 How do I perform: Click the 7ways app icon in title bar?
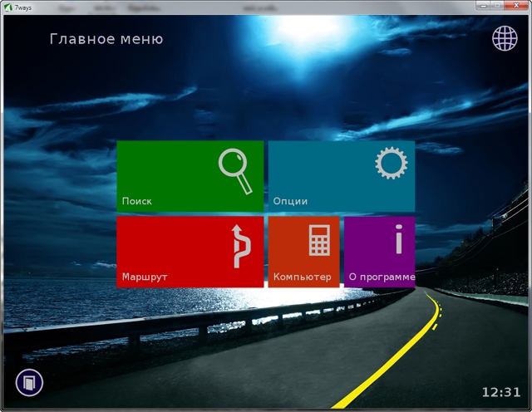(7, 7)
